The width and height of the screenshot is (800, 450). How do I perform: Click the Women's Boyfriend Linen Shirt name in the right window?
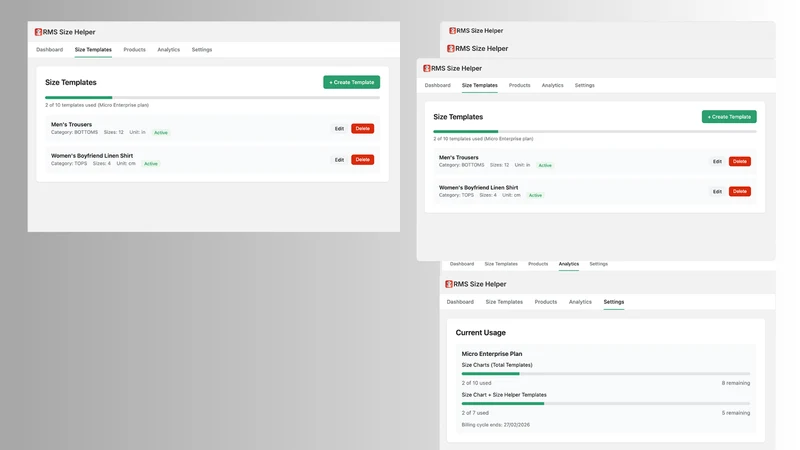point(479,188)
